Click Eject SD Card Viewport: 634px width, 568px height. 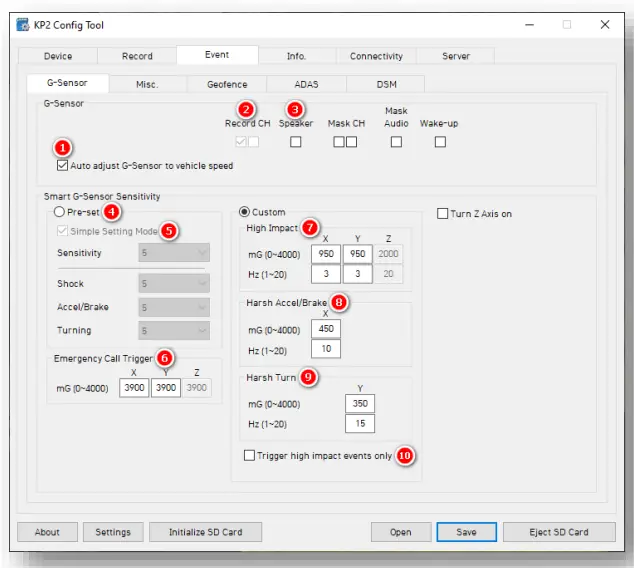(x=559, y=532)
